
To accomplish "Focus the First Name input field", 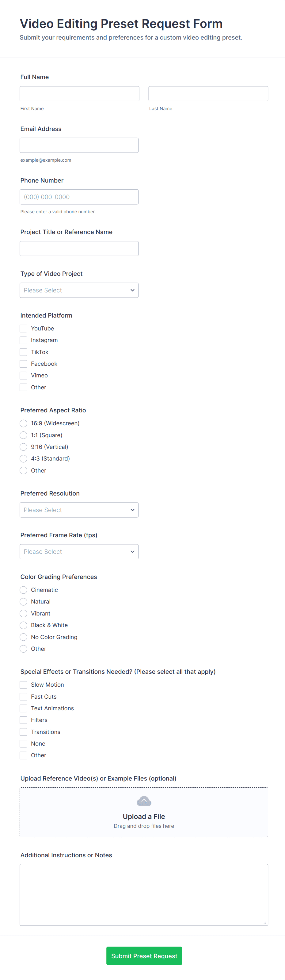I will pyautogui.click(x=79, y=94).
